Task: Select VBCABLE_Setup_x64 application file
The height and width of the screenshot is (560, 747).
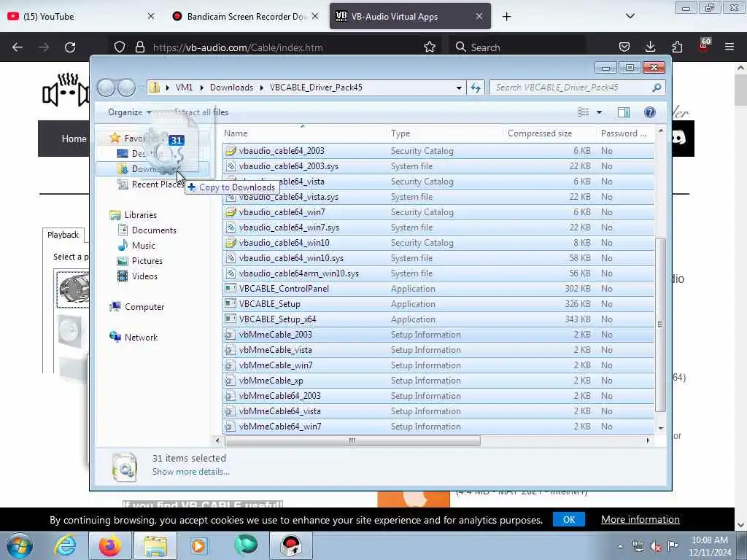Action: click(x=438, y=319)
